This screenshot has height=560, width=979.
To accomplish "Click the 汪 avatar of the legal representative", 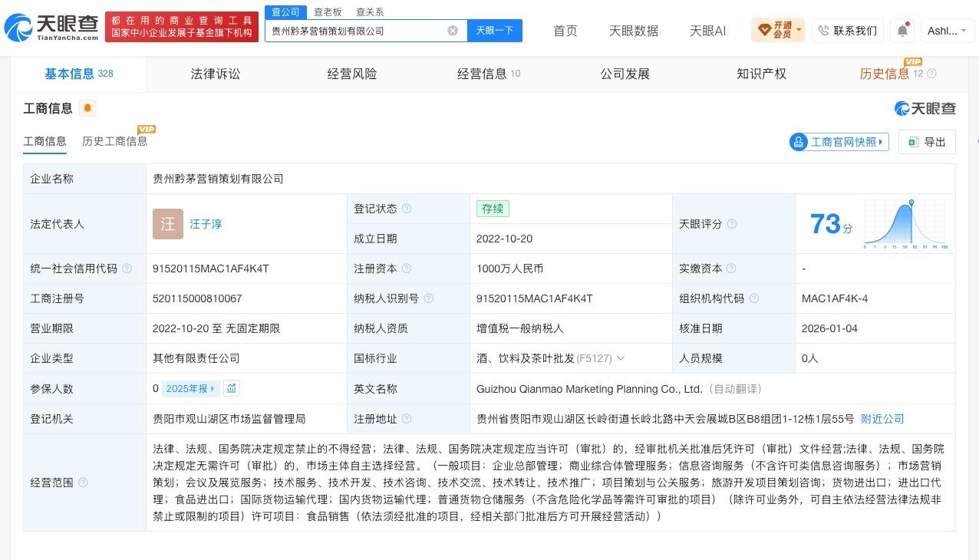I will point(168,224).
